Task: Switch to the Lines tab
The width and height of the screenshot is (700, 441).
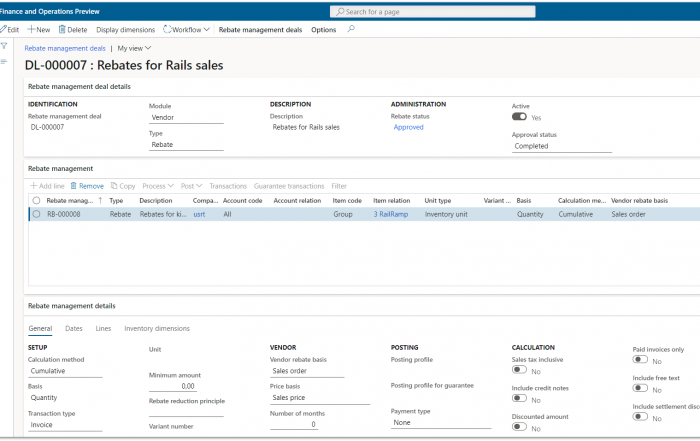Action: [103, 329]
